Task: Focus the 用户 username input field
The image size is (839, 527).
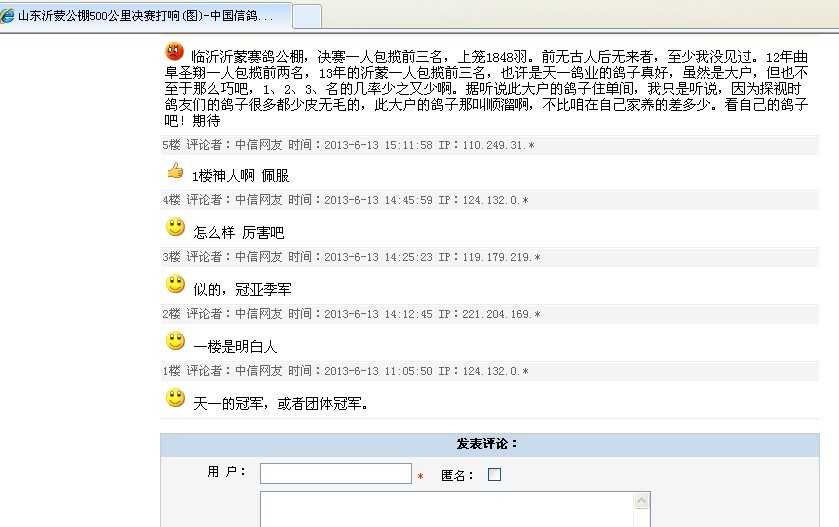Action: tap(336, 473)
